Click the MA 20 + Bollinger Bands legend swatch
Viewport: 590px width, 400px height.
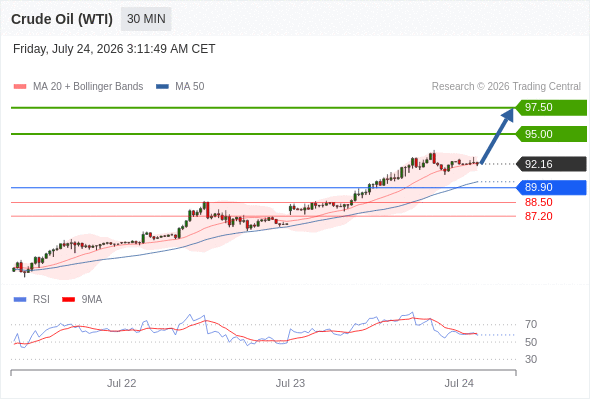[20, 87]
